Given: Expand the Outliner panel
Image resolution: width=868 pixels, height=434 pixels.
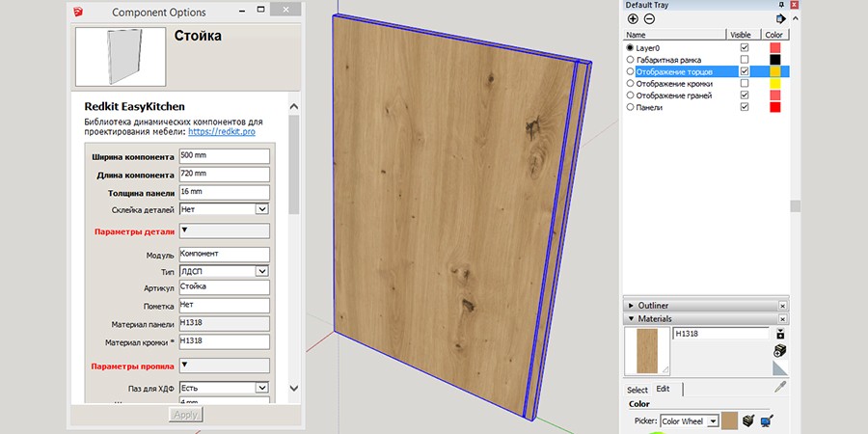Looking at the screenshot, I should [630, 305].
